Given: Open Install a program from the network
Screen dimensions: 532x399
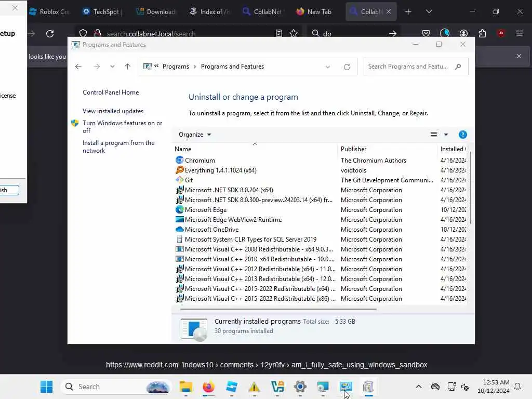Looking at the screenshot, I should [x=118, y=147].
